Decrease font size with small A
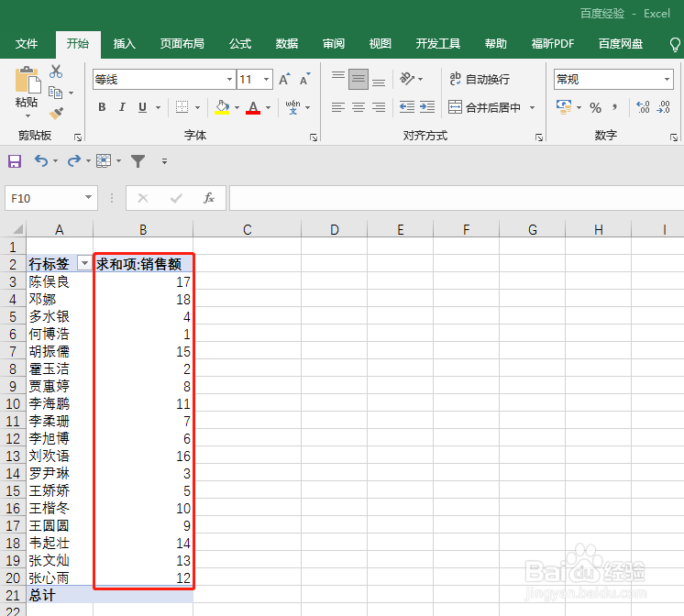 click(305, 80)
